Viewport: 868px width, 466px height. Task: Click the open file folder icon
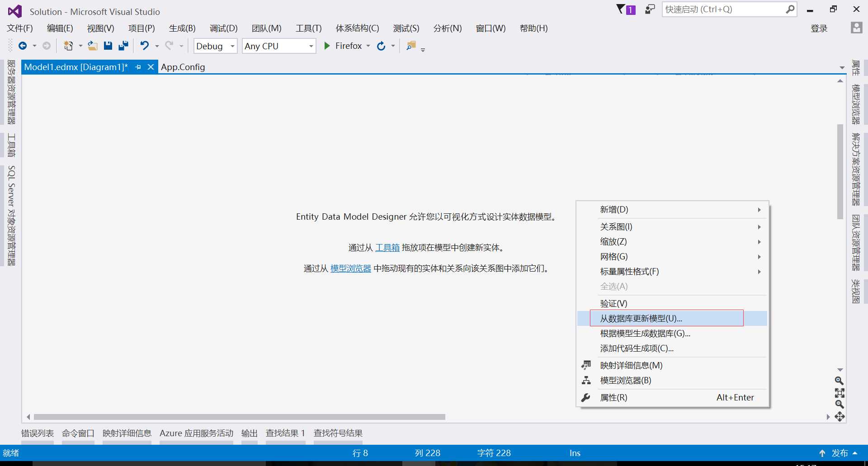(93, 46)
